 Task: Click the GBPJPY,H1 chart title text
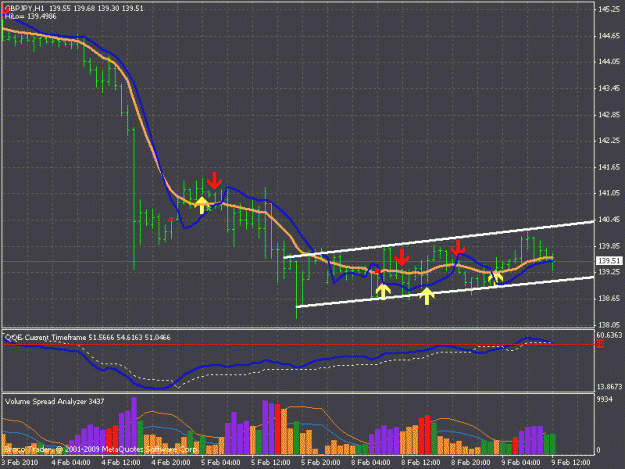25,8
